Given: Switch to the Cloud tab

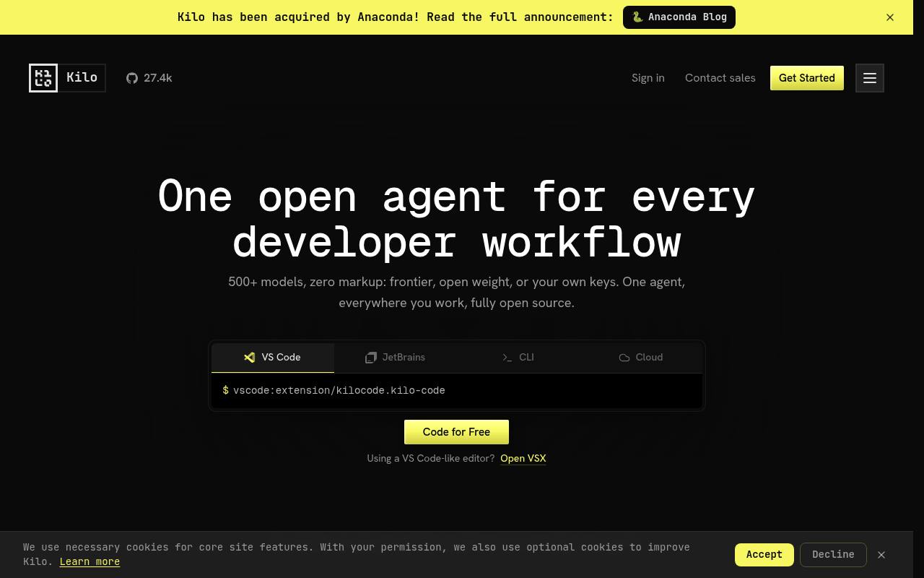Looking at the screenshot, I should point(641,358).
